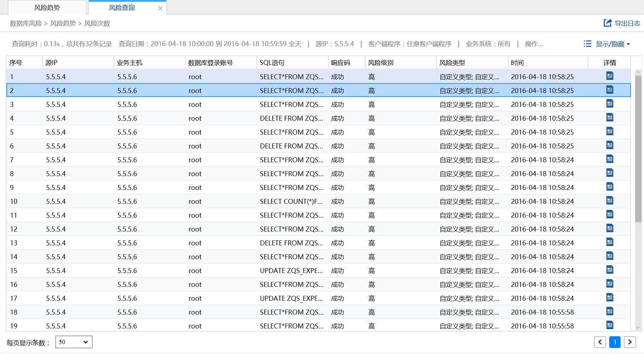Open the rows-per-page dropdown showing 50
644x354 pixels.
[74, 342]
